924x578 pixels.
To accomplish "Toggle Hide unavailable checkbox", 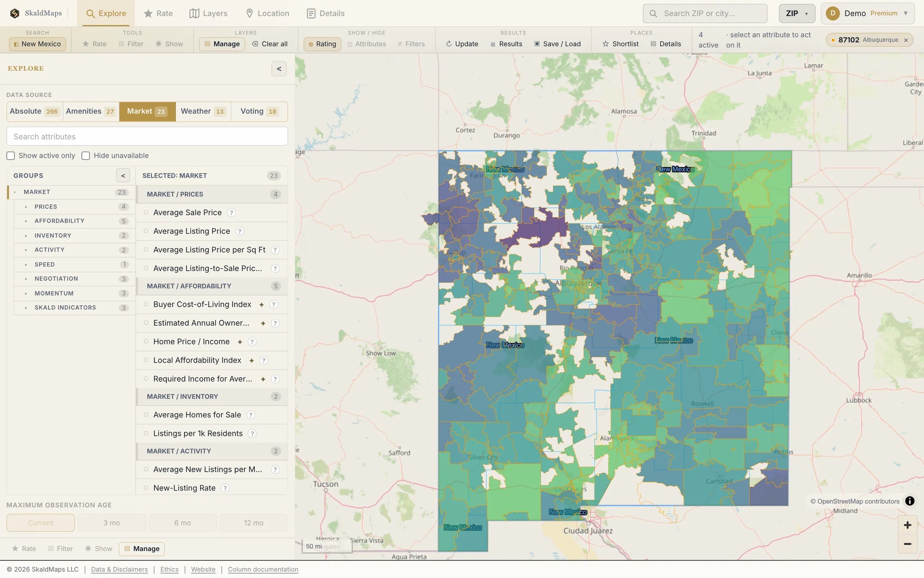I will pos(86,156).
